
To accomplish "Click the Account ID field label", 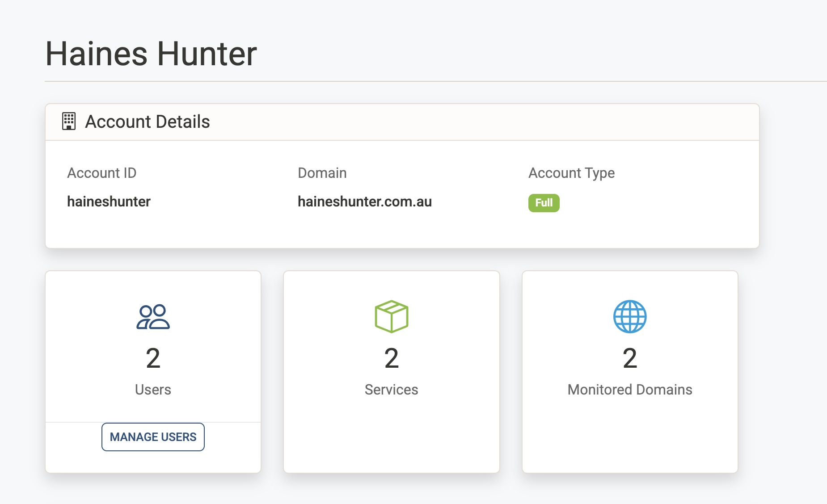I will pyautogui.click(x=102, y=173).
